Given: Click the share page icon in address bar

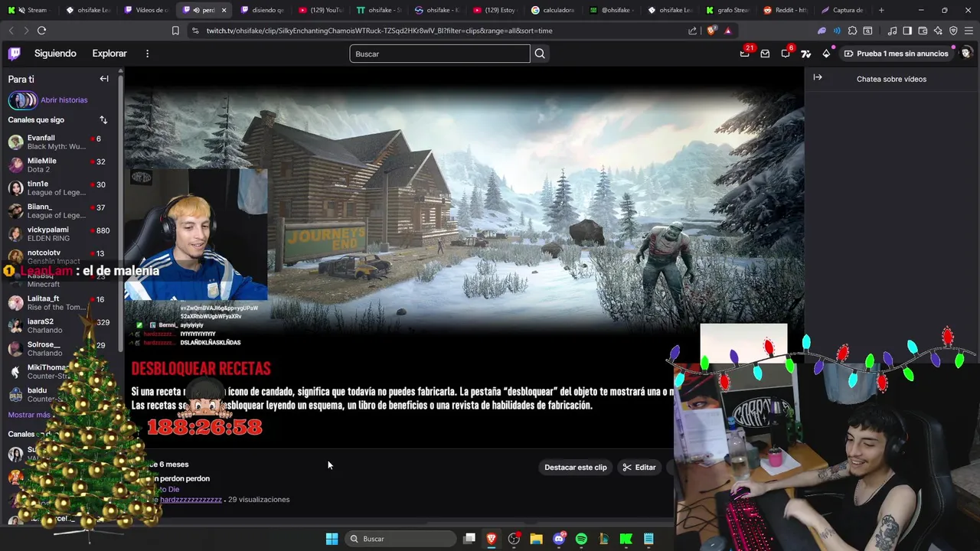Looking at the screenshot, I should [692, 31].
